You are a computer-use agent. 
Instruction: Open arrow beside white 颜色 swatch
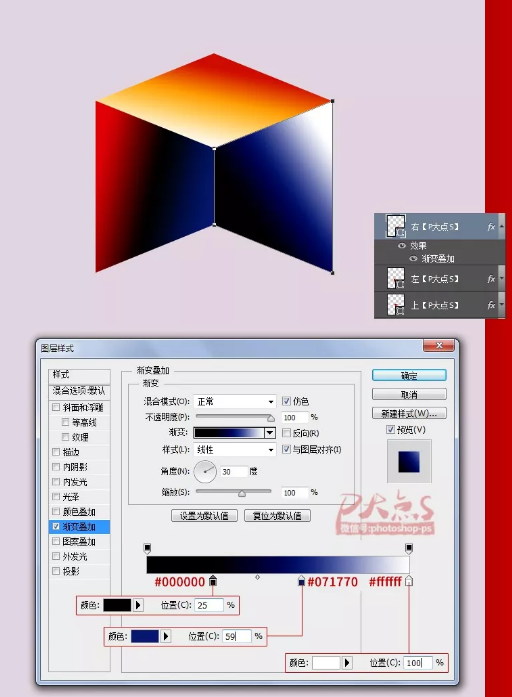347,663
